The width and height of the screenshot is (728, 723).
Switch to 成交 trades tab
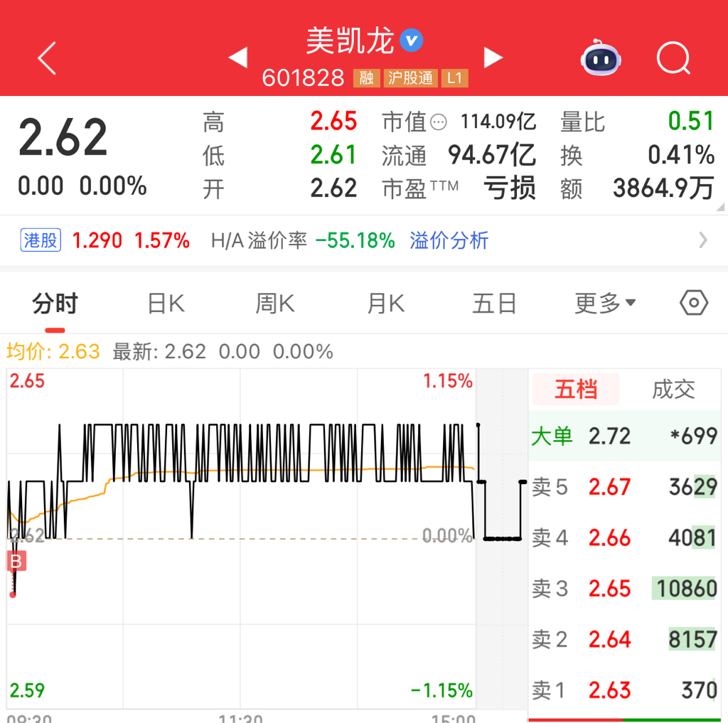673,389
